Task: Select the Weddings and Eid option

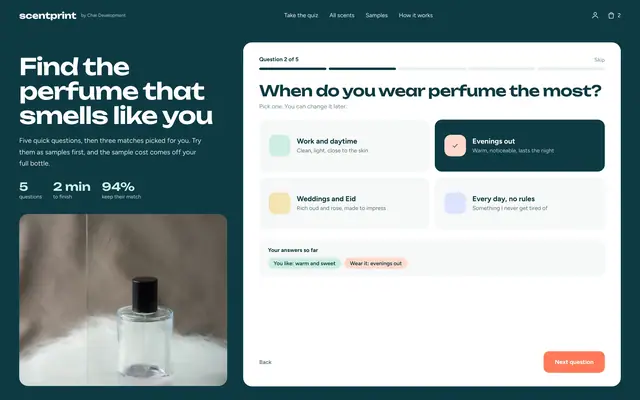Action: (344, 203)
